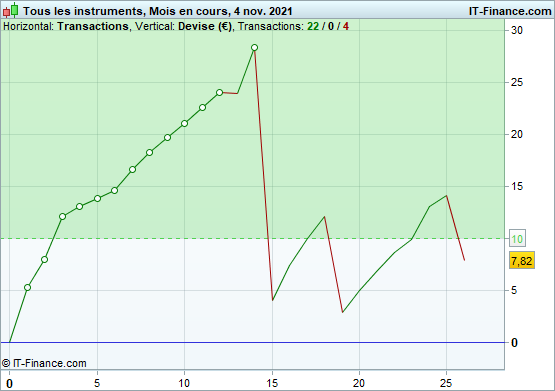Click the losing transactions count '4'
Viewport: 555px width, 391px height.
tap(345, 27)
